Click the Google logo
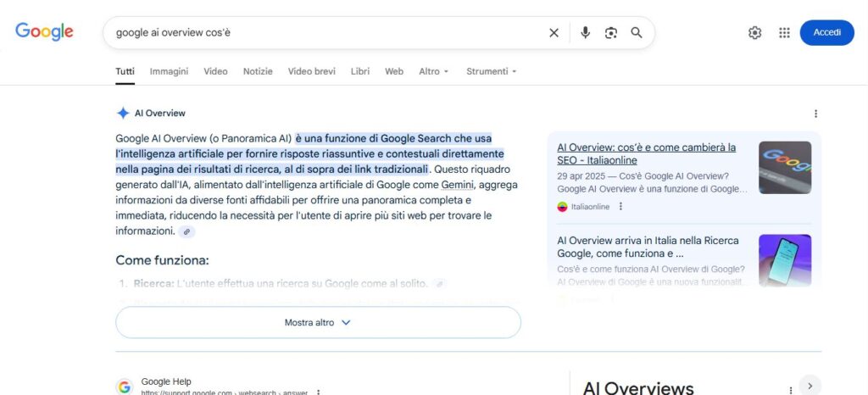Image resolution: width=868 pixels, height=395 pixels. point(44,32)
